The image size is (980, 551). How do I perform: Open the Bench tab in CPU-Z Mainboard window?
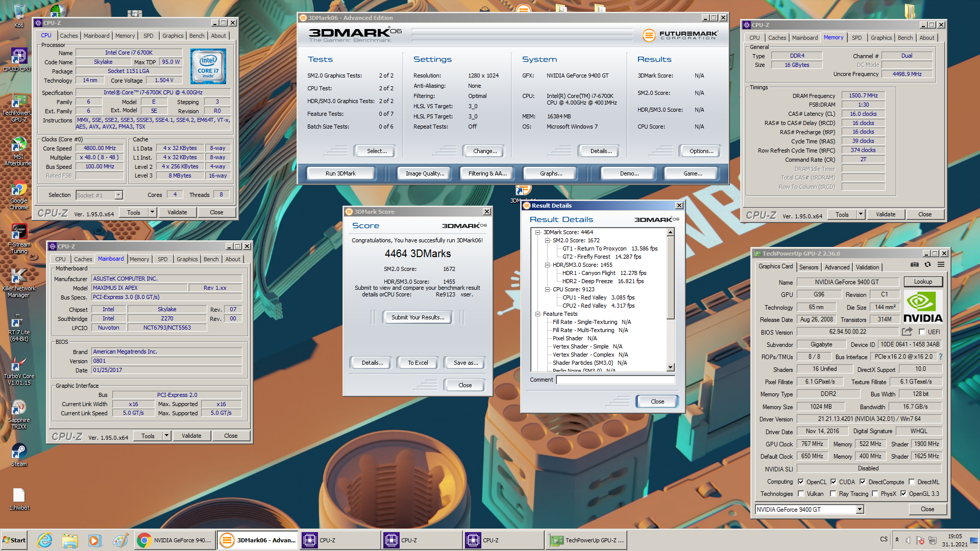coord(211,259)
